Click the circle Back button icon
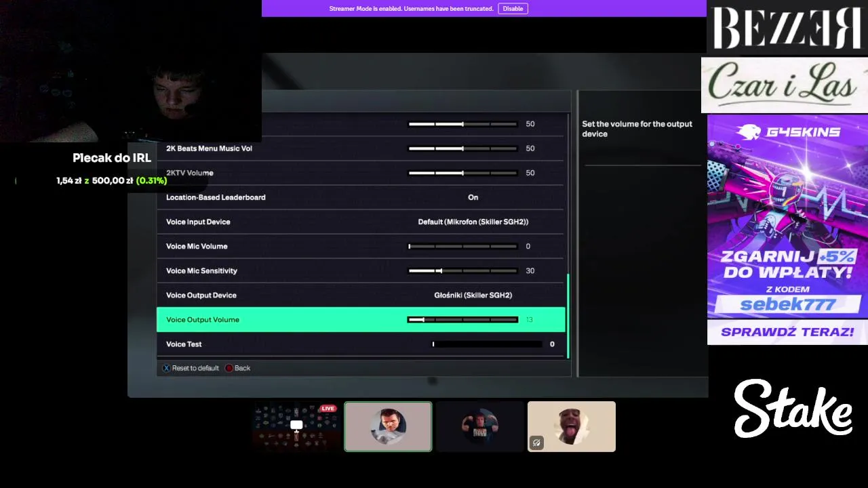Viewport: 868px width, 488px height. 229,368
